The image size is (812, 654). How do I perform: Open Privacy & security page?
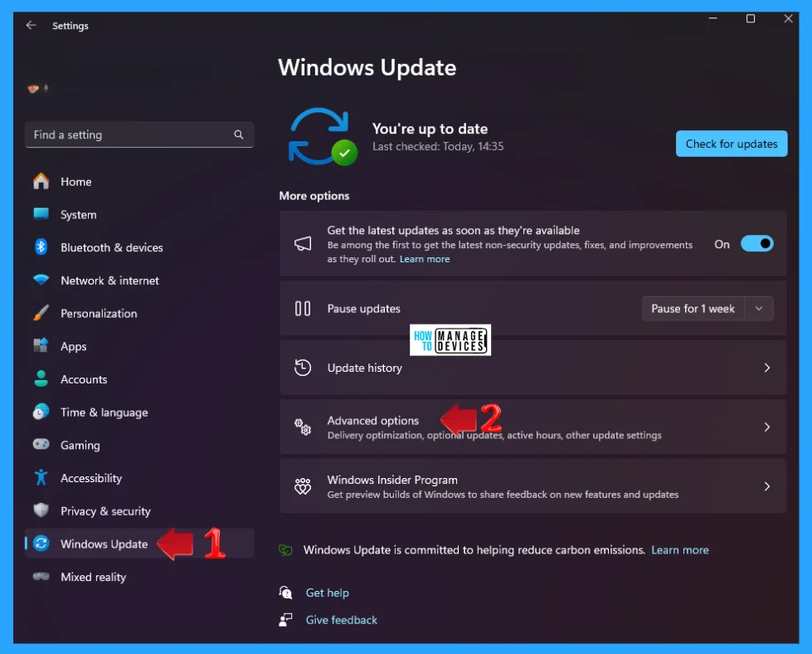coord(139,511)
